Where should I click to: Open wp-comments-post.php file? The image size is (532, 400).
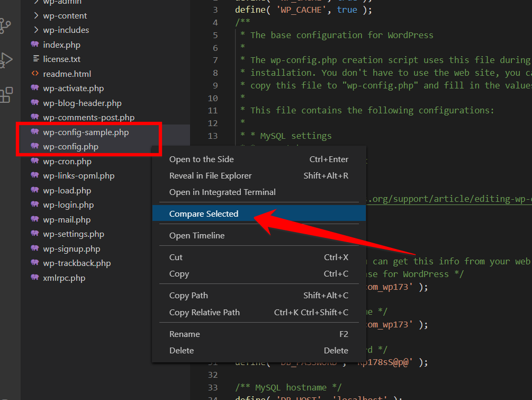coord(88,118)
